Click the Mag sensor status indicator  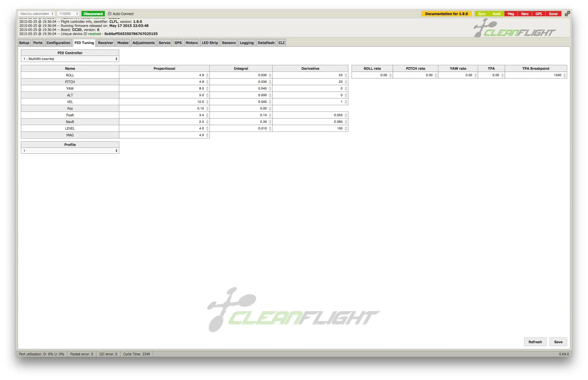[511, 14]
